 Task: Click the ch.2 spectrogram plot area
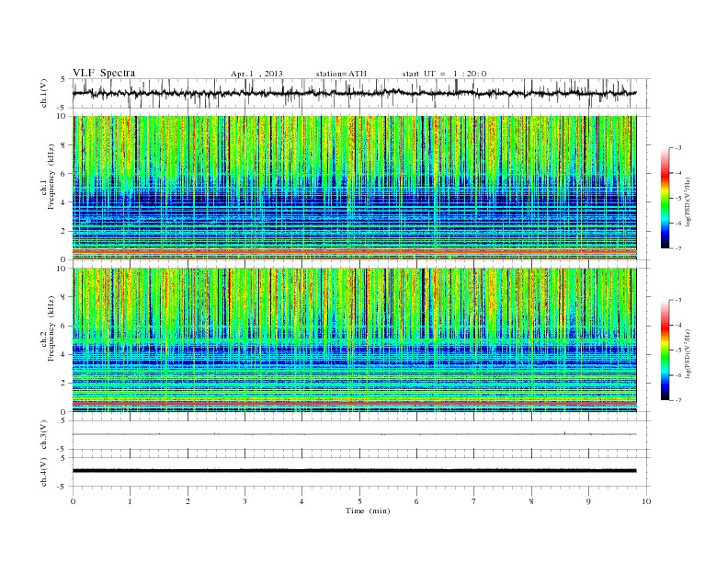click(x=355, y=340)
